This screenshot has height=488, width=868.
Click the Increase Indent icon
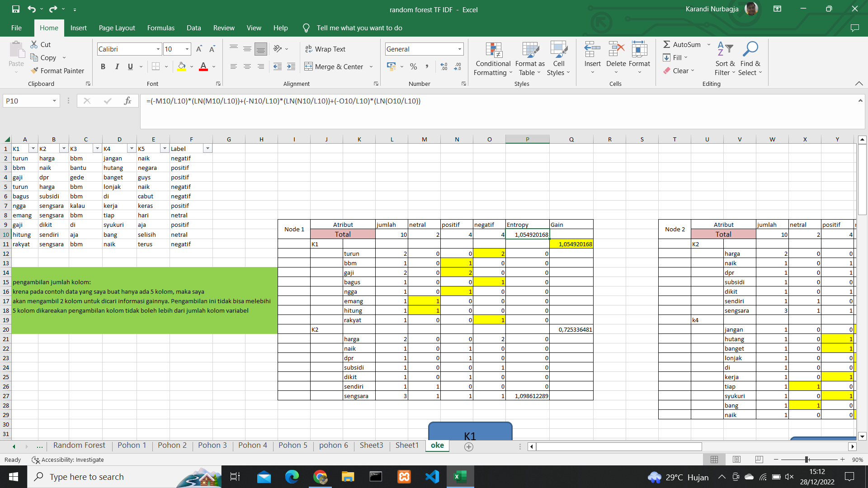(291, 66)
